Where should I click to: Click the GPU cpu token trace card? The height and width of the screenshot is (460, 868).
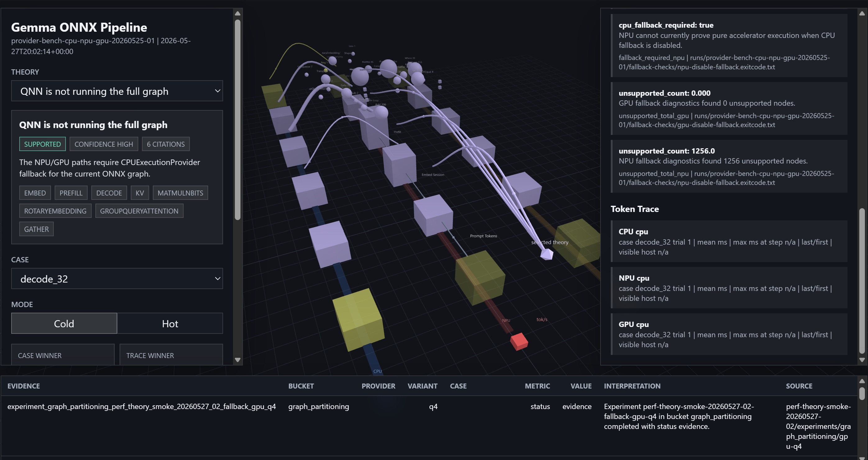(729, 334)
